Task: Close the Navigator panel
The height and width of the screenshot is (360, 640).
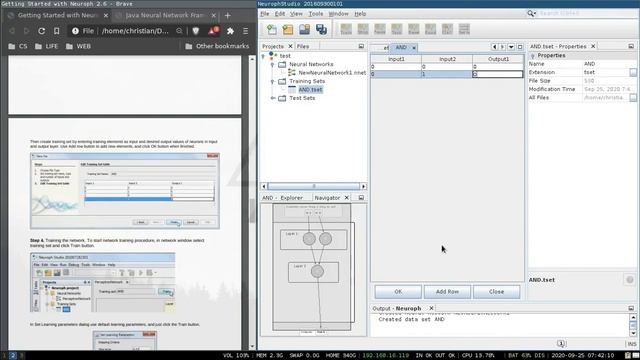Action: tap(347, 198)
